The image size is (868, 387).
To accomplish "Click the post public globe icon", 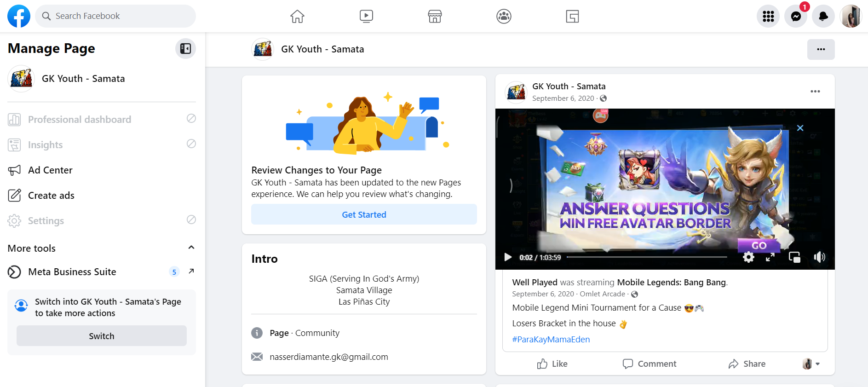I will (604, 98).
